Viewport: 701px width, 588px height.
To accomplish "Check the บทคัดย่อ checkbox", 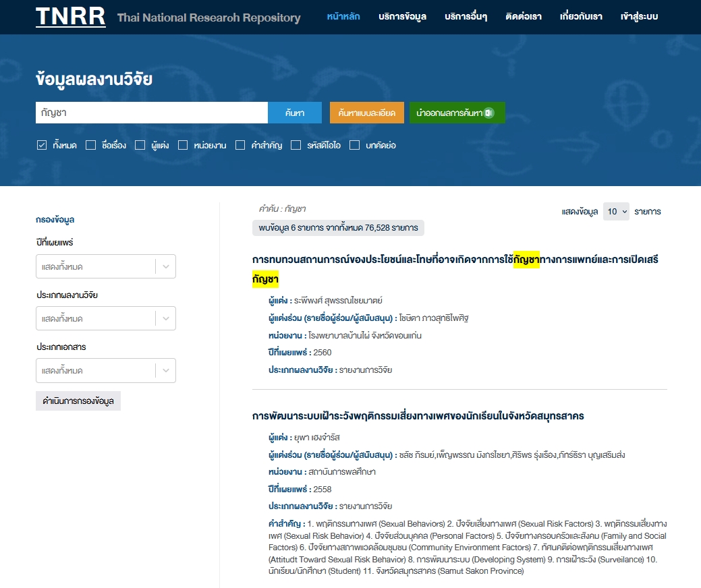I will [x=355, y=145].
